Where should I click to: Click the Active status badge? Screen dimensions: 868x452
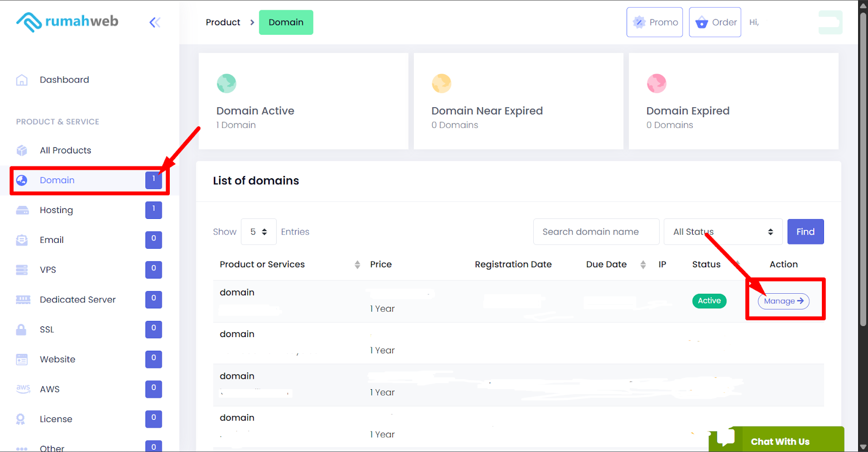click(x=709, y=301)
